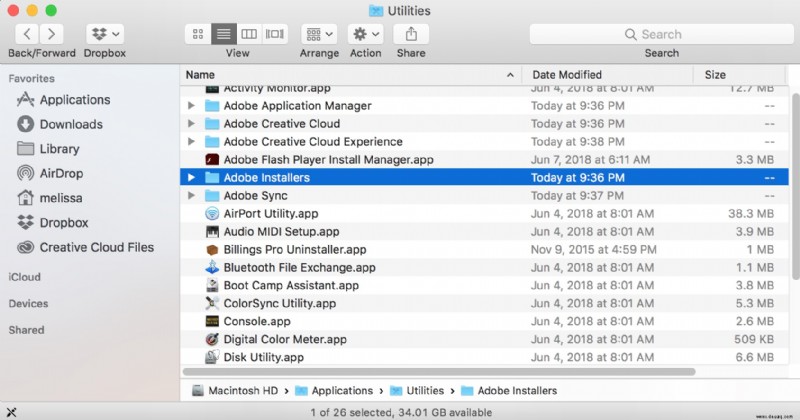Select the Billings Pro Uninstaller.app icon
Screen dimensions: 800x420
(x=212, y=250)
